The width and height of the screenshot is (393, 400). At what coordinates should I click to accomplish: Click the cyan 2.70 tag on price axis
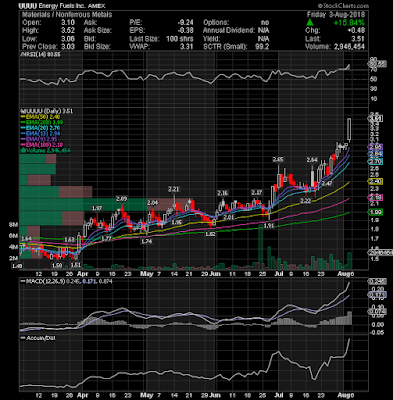[375, 162]
